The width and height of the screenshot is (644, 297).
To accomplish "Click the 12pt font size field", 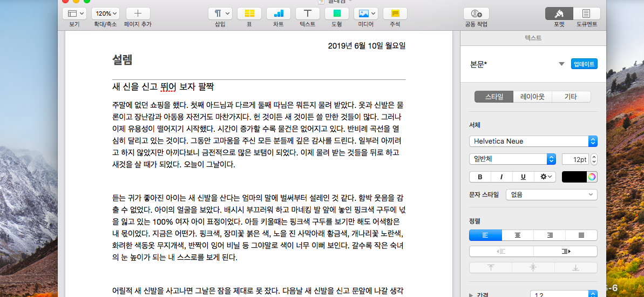I will point(575,159).
